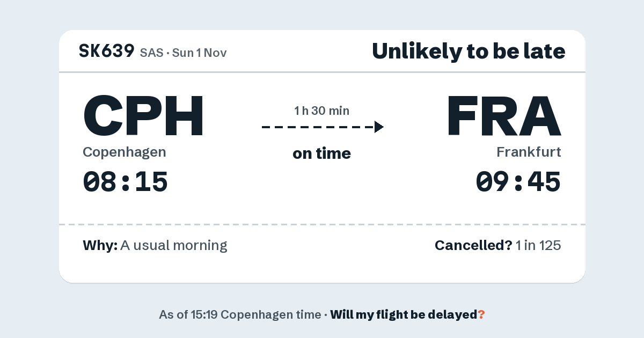
Task: Click the arrowhead pointing to FRA
Action: pos(379,127)
